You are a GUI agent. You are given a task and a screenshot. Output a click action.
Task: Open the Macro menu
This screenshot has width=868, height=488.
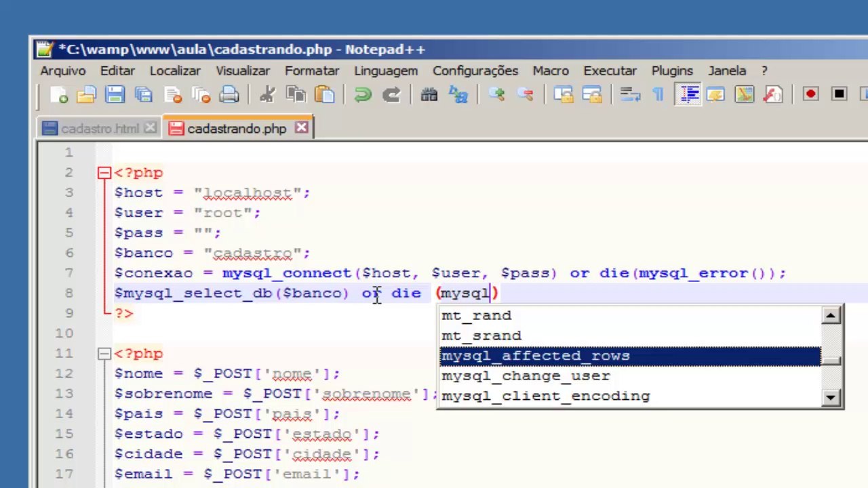(551, 70)
